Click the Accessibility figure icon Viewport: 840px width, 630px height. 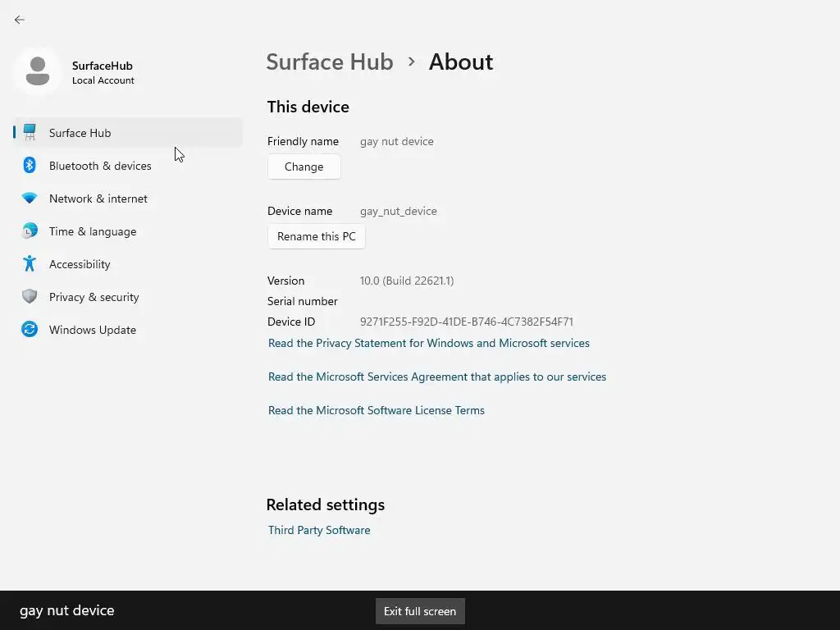tap(30, 263)
